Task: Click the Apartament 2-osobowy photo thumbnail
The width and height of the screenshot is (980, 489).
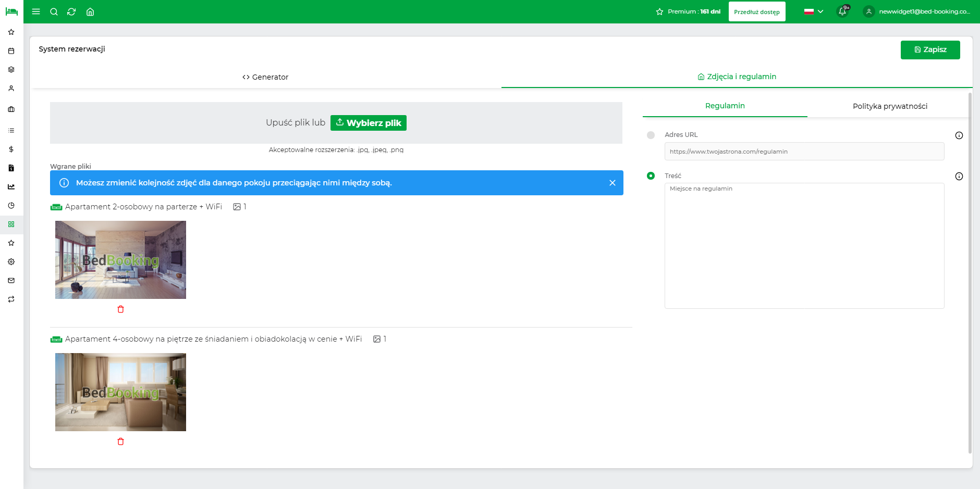Action: pos(120,260)
